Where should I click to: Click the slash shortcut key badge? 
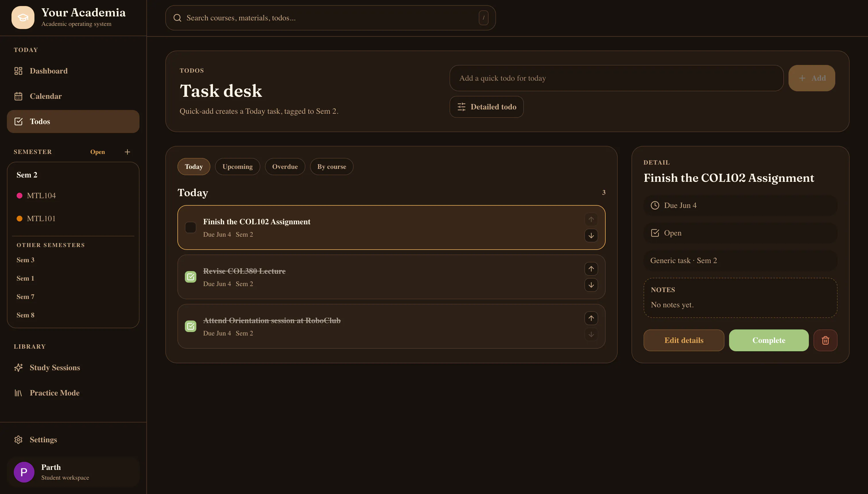click(x=483, y=18)
